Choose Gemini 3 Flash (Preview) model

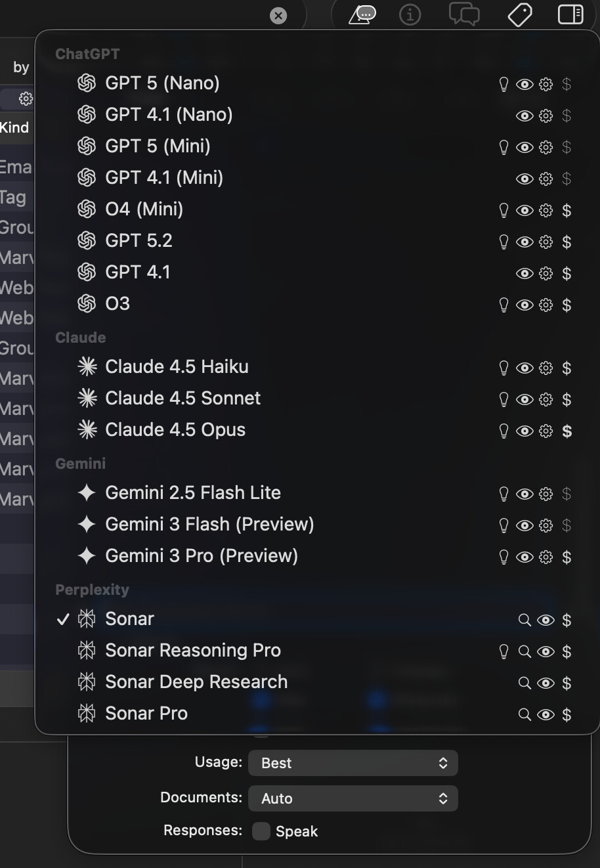(209, 524)
